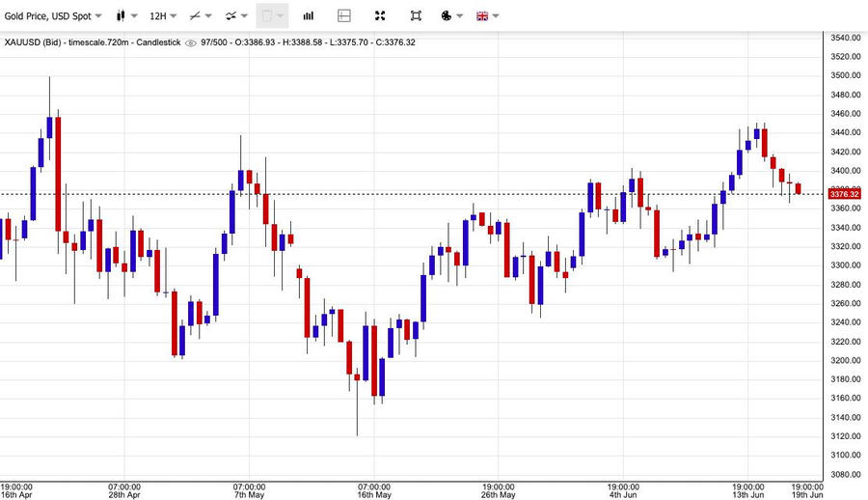Click the 16th May date marker on time axis
Viewport: 868px width, 500px height.
(x=373, y=492)
